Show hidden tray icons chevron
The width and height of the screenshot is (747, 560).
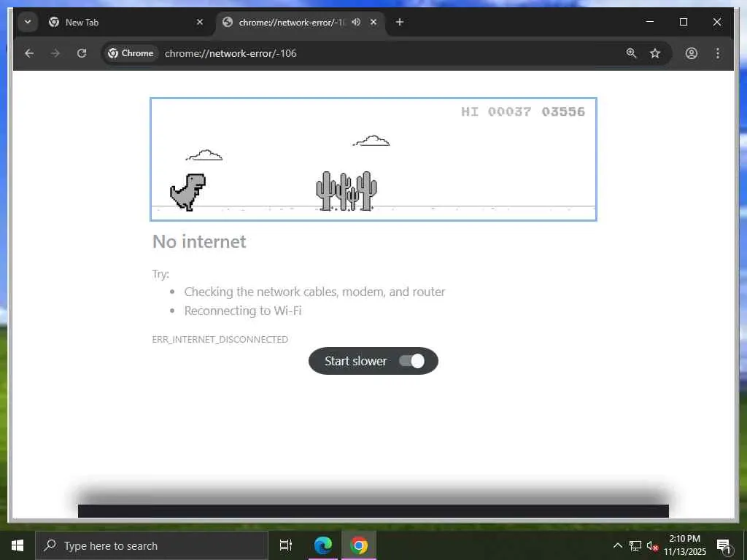pyautogui.click(x=617, y=545)
